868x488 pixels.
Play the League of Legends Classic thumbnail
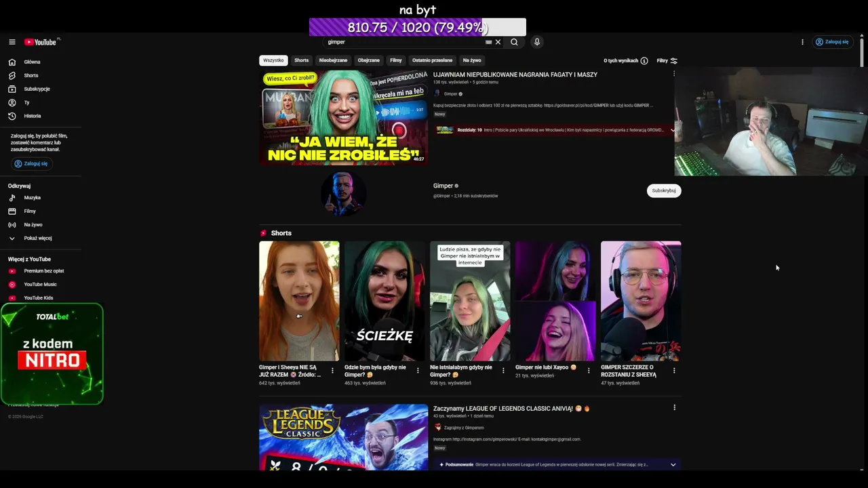pos(343,437)
